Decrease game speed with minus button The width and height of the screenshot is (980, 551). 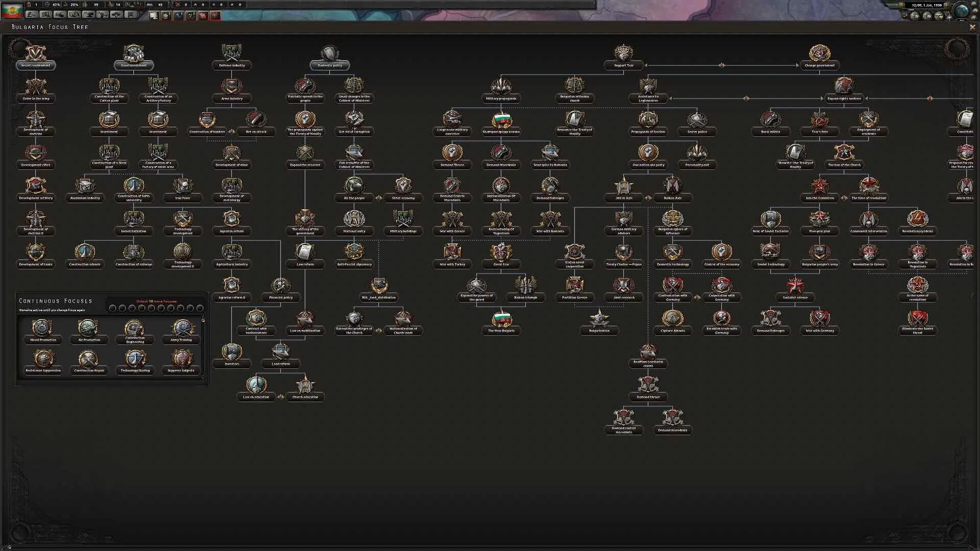coord(902,5)
